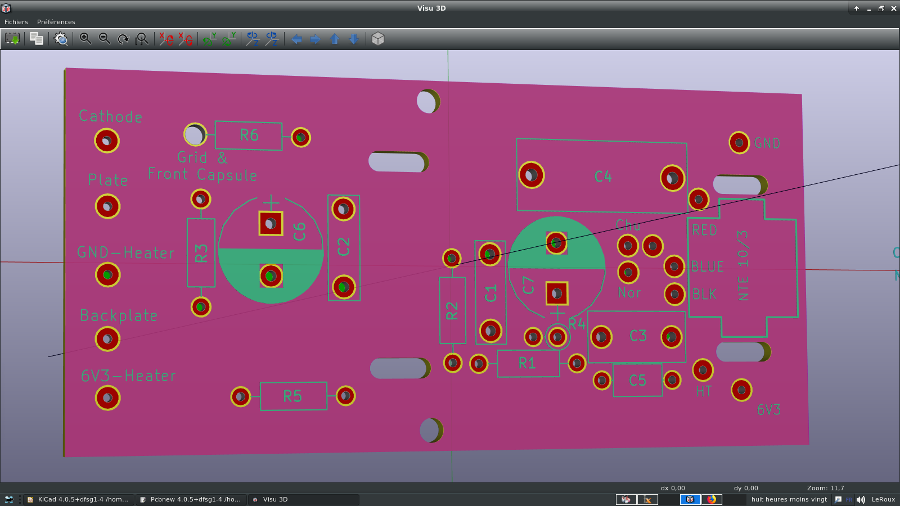Switch to the Pcbnew window in taskbar
This screenshot has width=900, height=506.
pos(190,499)
